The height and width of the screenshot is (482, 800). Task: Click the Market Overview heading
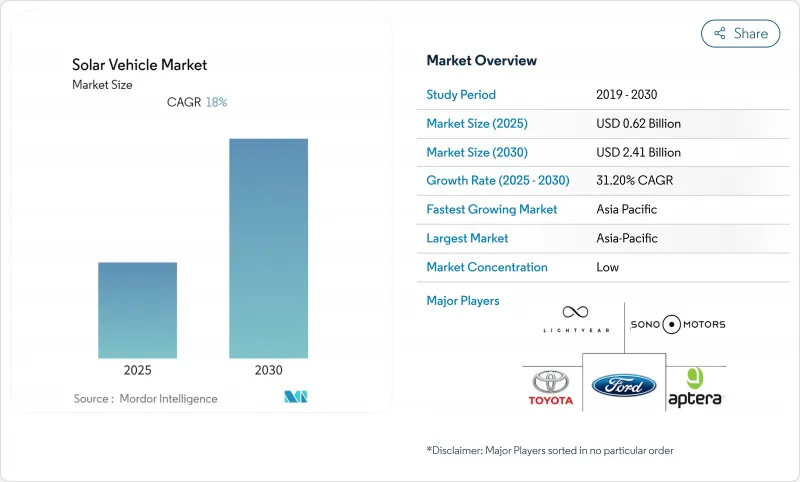point(481,60)
